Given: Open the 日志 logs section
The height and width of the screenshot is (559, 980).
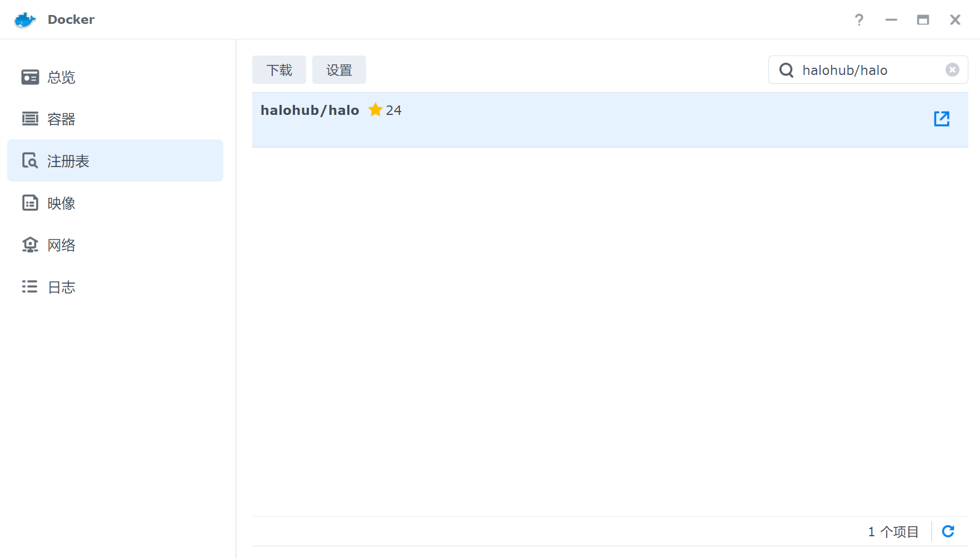Looking at the screenshot, I should pos(115,286).
